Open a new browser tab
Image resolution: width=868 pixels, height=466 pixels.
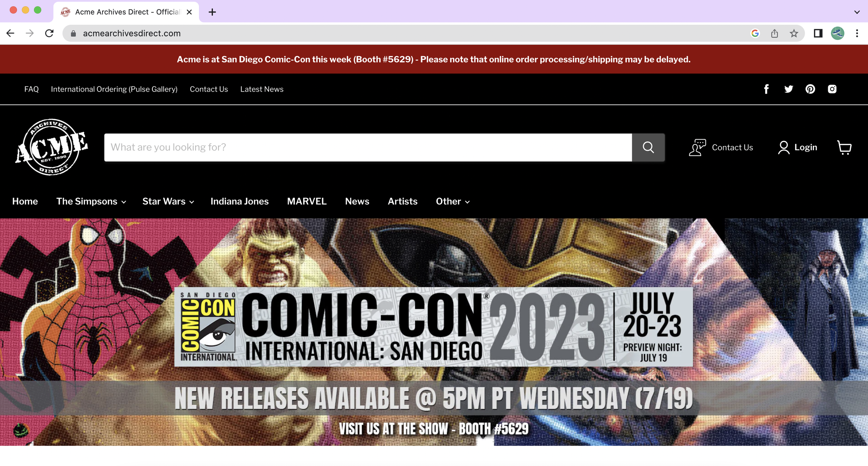212,12
